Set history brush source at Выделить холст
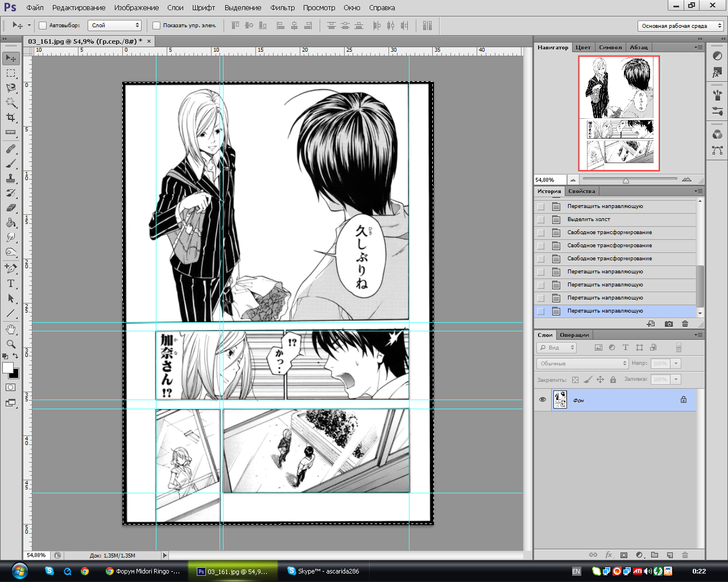Viewport: 728px width, 582px height. [x=541, y=219]
